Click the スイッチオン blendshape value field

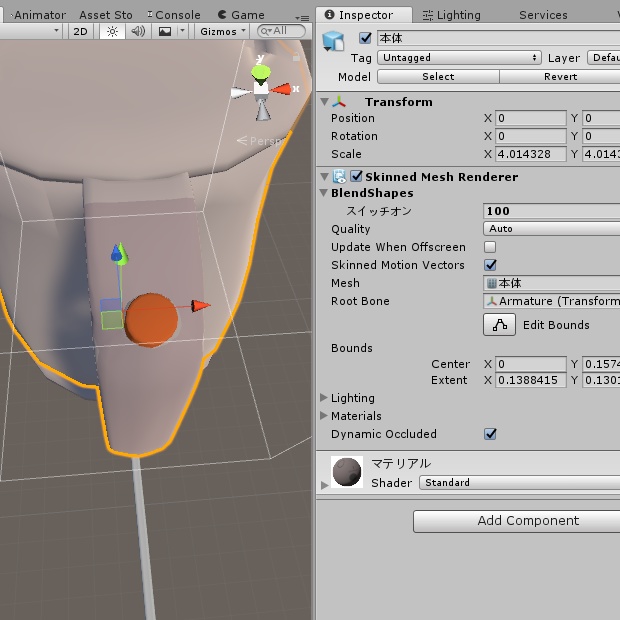[551, 211]
